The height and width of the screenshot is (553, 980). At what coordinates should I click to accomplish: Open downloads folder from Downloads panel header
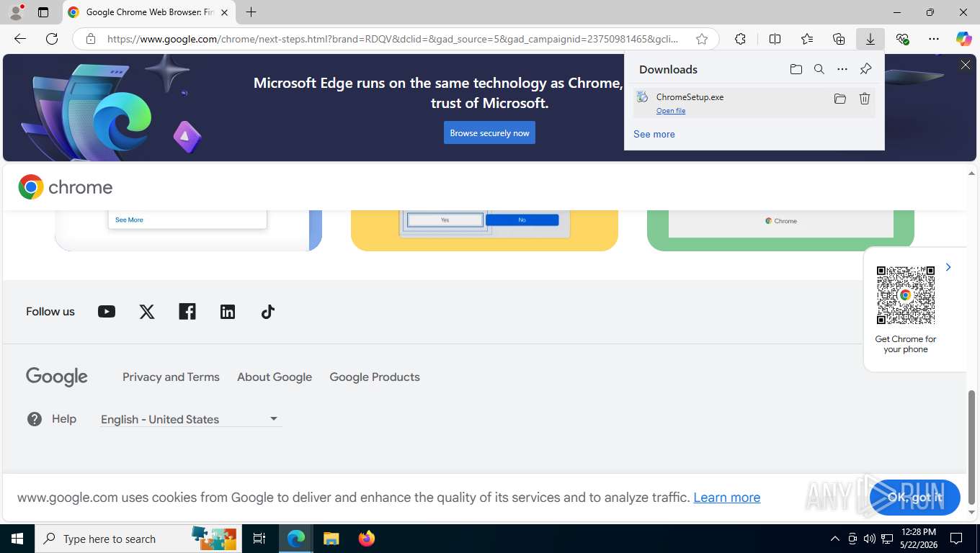[x=796, y=69]
